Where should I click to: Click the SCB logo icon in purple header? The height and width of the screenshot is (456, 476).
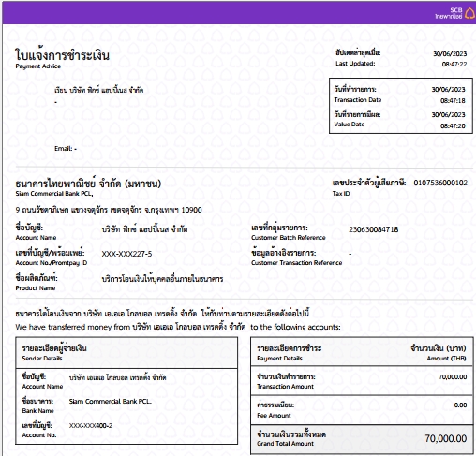(x=469, y=13)
